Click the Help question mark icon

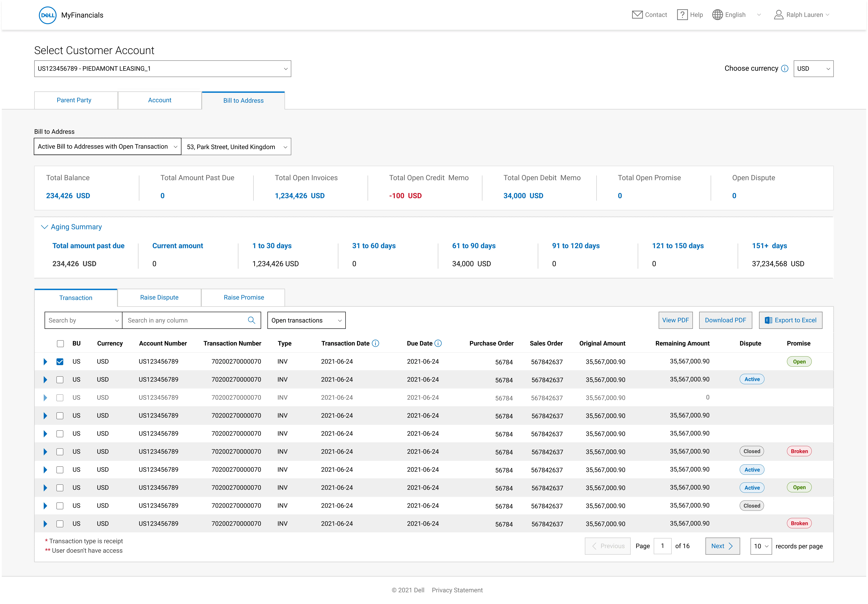pos(682,15)
